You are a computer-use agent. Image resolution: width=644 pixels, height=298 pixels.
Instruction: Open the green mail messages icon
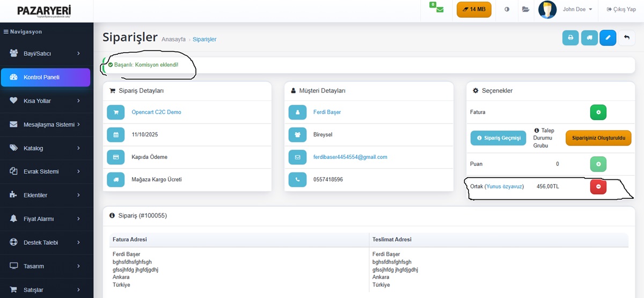point(440,10)
